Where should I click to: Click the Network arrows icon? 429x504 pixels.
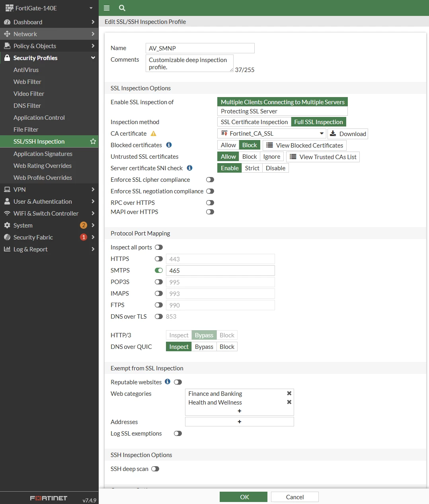point(7,34)
